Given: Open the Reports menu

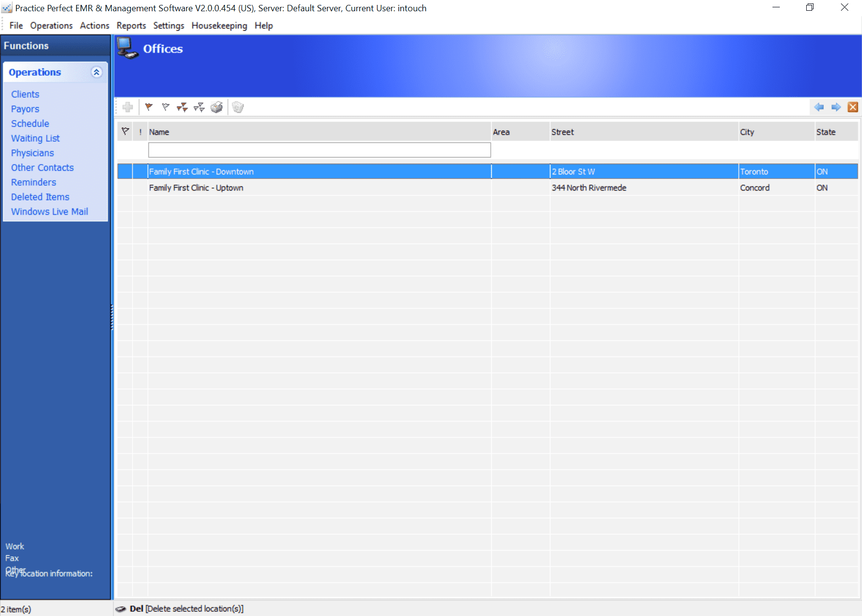Looking at the screenshot, I should click(x=131, y=25).
